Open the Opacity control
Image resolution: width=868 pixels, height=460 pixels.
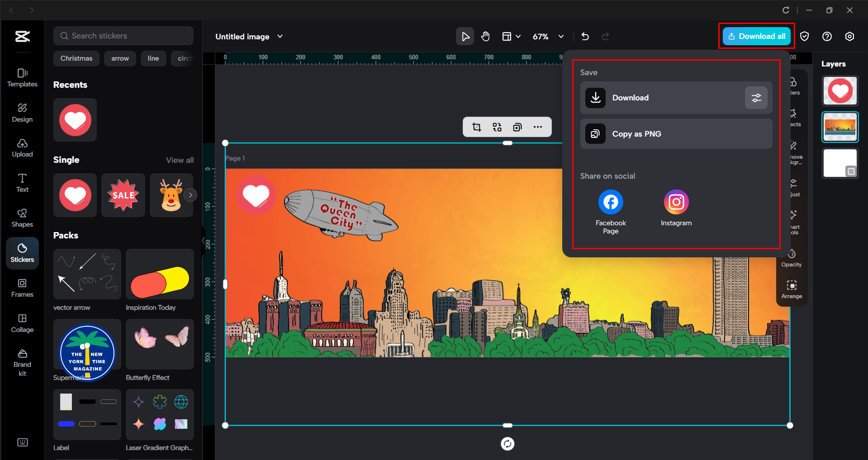tap(791, 258)
